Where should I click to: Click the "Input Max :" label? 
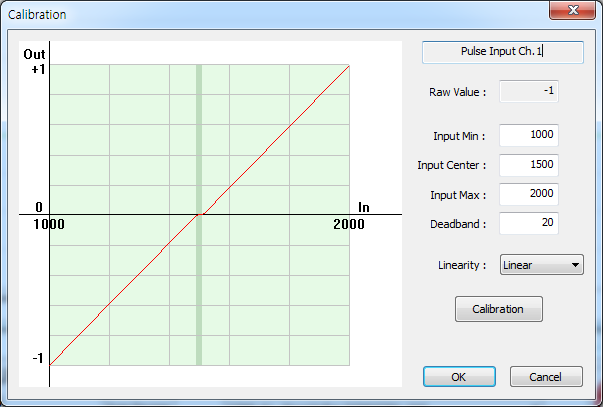(x=458, y=195)
